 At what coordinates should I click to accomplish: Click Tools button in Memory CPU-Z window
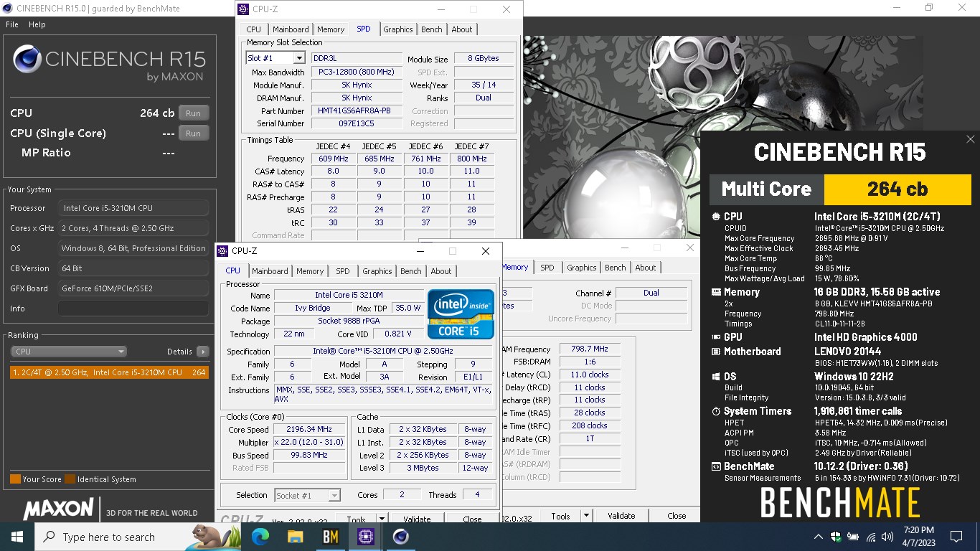tap(560, 516)
